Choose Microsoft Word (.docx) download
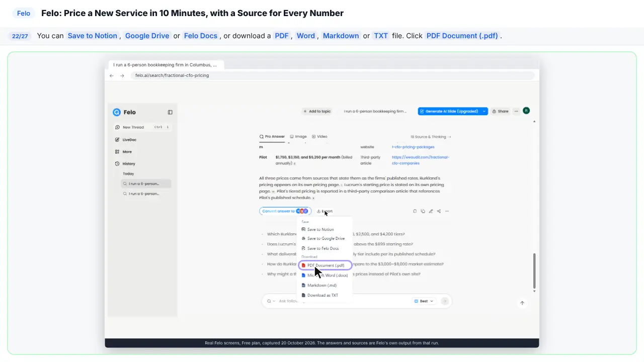Viewport: 644px width, 362px height. click(325, 276)
